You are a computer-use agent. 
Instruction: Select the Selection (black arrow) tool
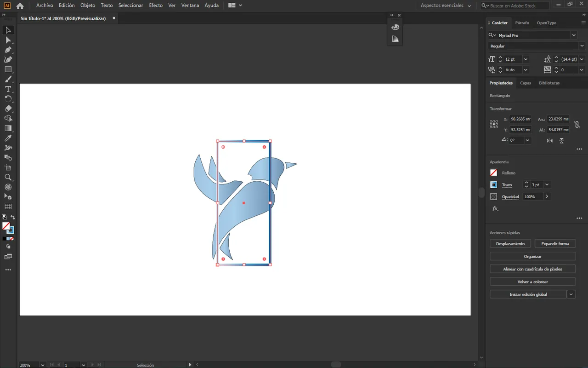pyautogui.click(x=8, y=30)
